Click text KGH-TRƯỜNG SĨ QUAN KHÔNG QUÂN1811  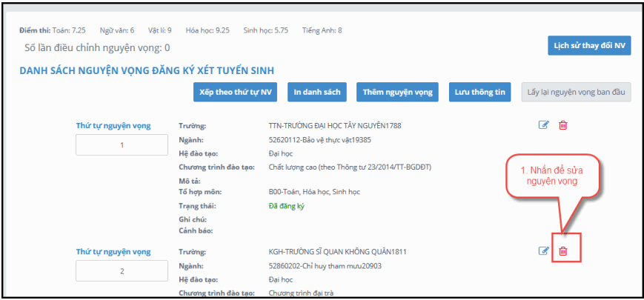tap(338, 252)
